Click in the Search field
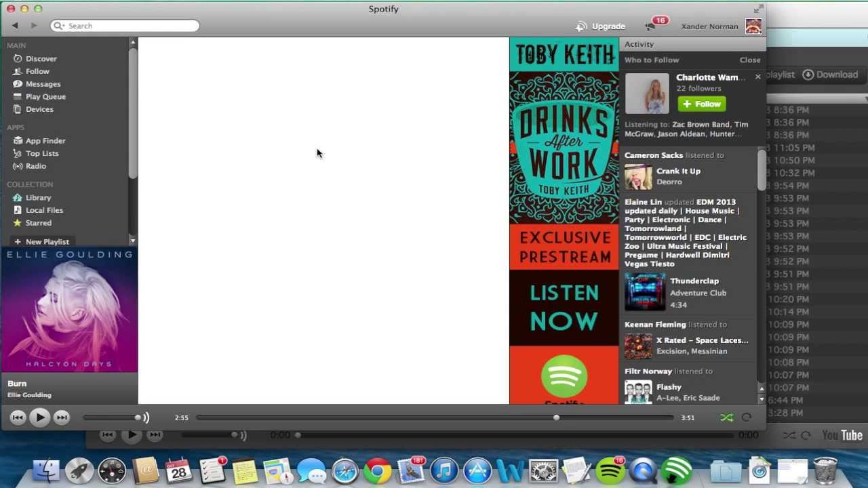 point(125,26)
